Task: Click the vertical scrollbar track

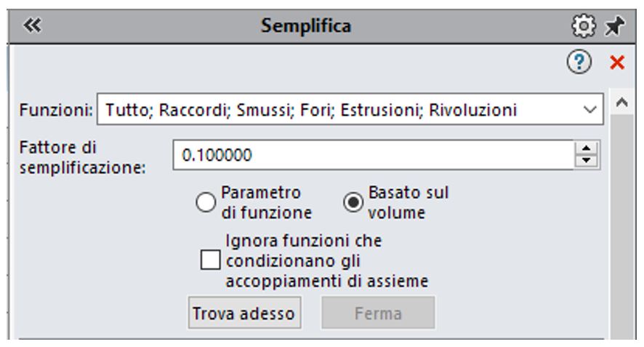Action: (x=621, y=226)
